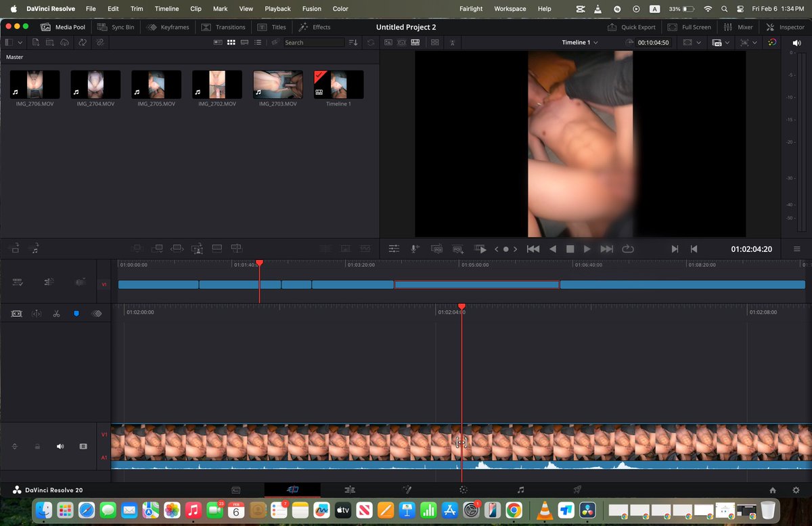Screen dimensions: 812x526
Task: Open the Fusion menu in menu bar
Action: tap(311, 9)
